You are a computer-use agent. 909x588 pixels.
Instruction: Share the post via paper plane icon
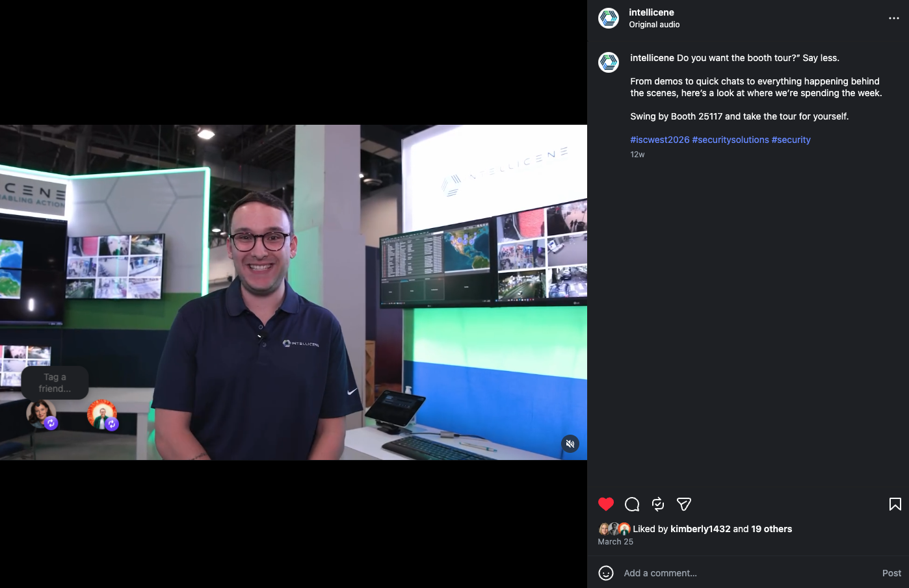coord(684,504)
